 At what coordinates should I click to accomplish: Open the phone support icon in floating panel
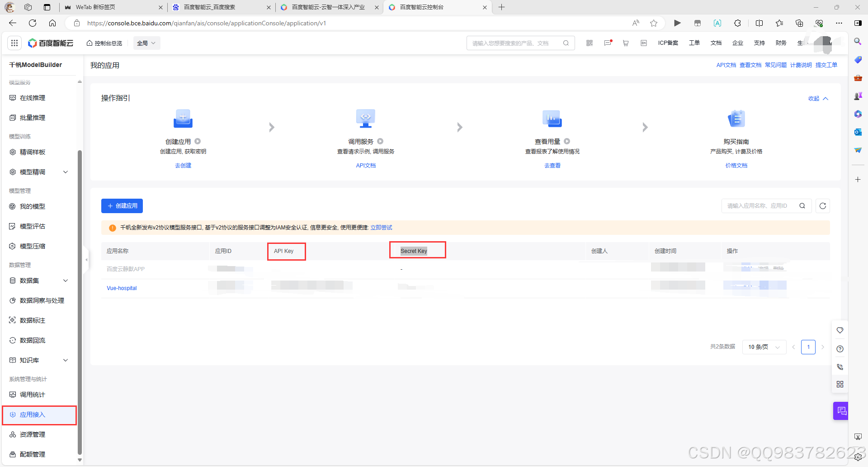coord(840,367)
